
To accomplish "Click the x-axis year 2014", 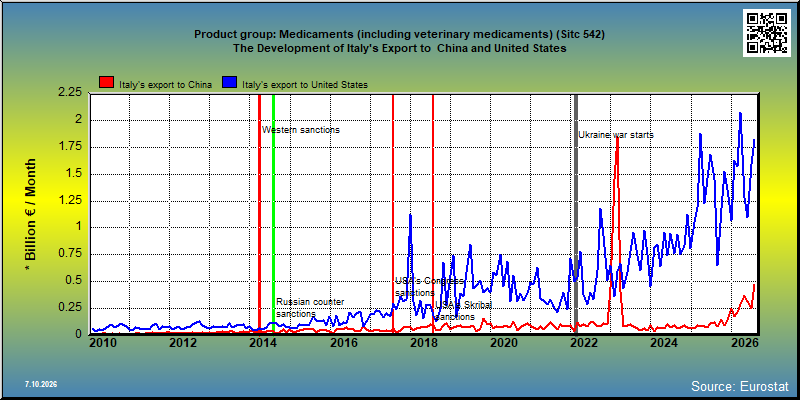I will point(262,343).
